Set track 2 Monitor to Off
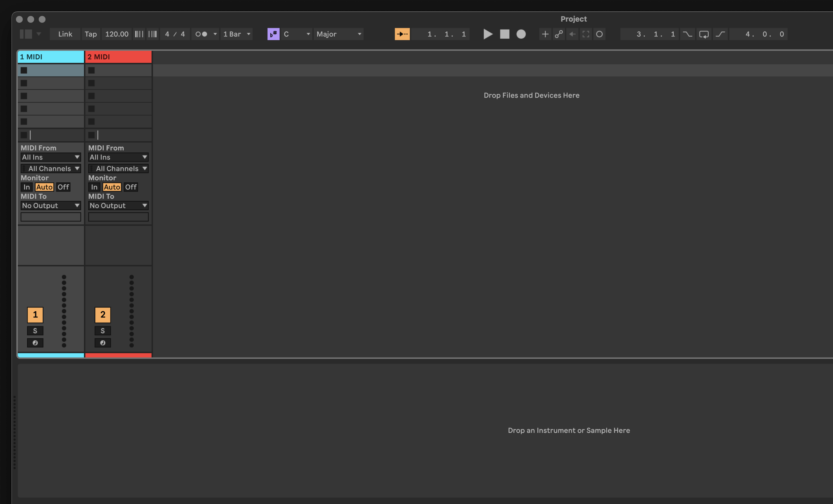 [131, 187]
